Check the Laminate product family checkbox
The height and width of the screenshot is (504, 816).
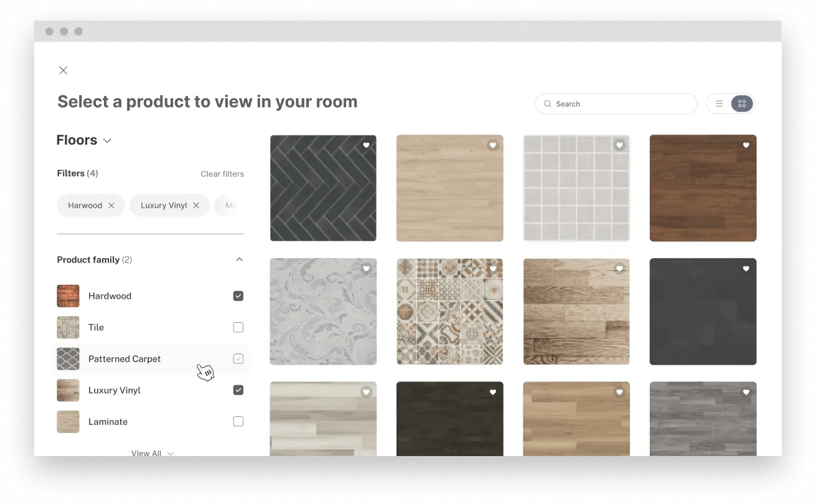pyautogui.click(x=238, y=421)
